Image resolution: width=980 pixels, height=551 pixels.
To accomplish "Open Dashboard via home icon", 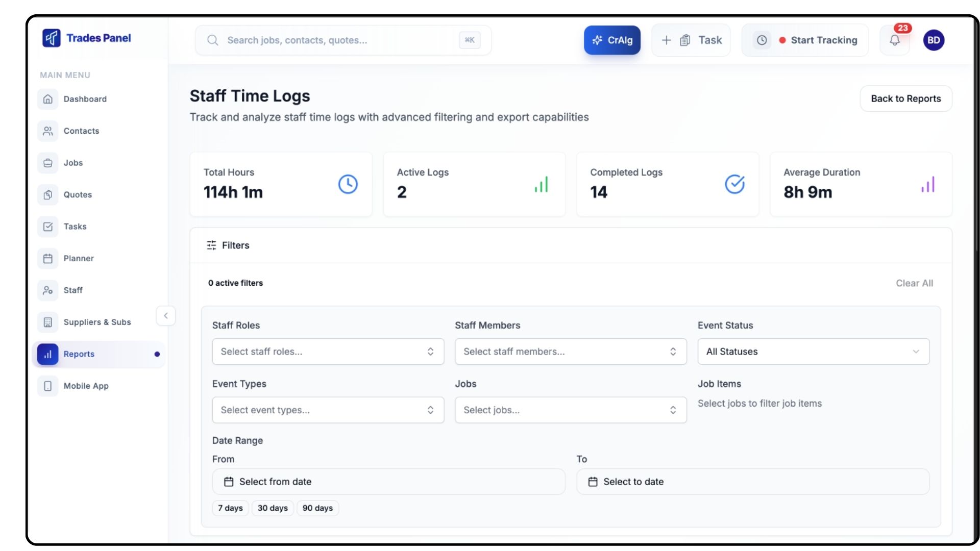I will click(x=48, y=99).
